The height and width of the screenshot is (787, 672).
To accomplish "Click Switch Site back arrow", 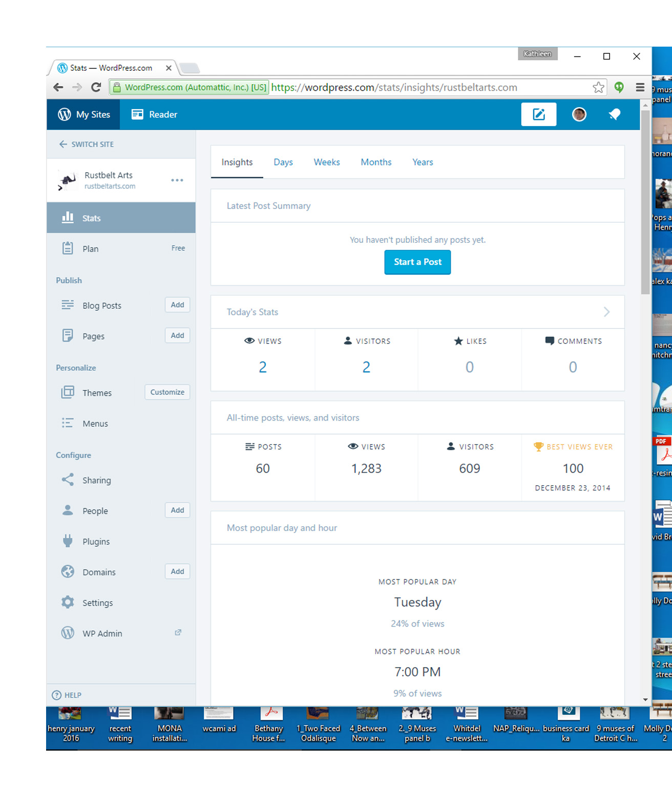I will point(64,144).
